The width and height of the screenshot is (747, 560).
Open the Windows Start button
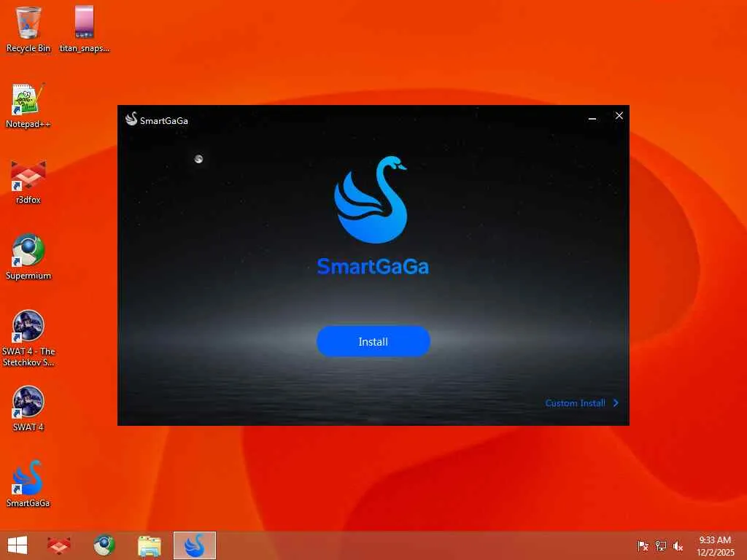point(18,545)
